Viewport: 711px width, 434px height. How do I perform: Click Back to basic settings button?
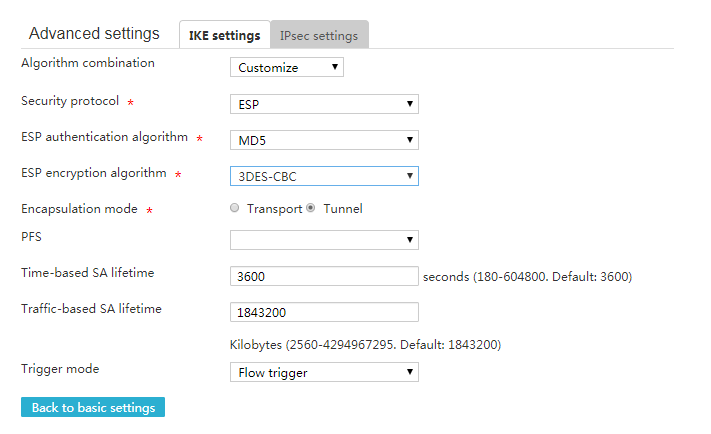(x=93, y=407)
